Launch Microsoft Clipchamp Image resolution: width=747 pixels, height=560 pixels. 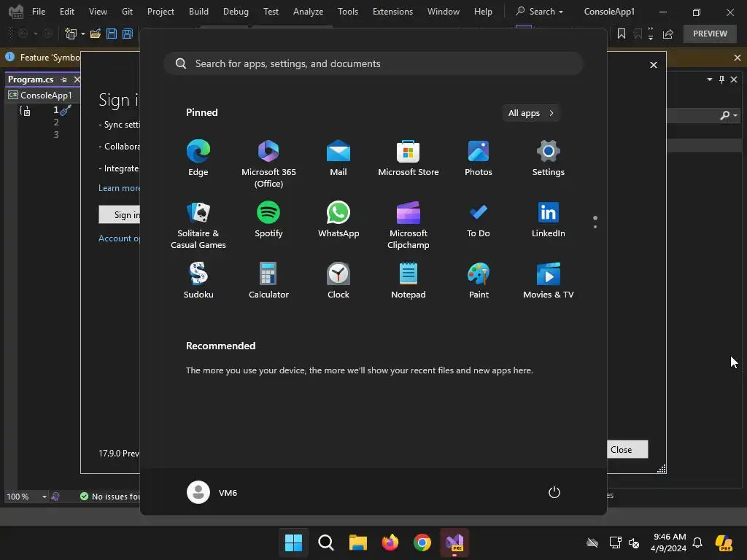[x=409, y=225]
